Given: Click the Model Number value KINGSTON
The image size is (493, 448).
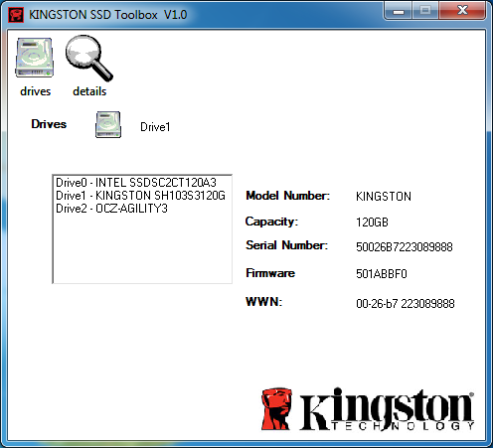Looking at the screenshot, I should [384, 197].
